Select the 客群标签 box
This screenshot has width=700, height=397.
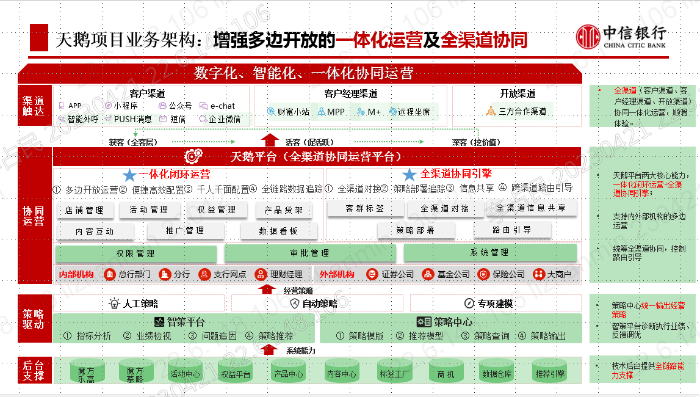click(x=365, y=209)
